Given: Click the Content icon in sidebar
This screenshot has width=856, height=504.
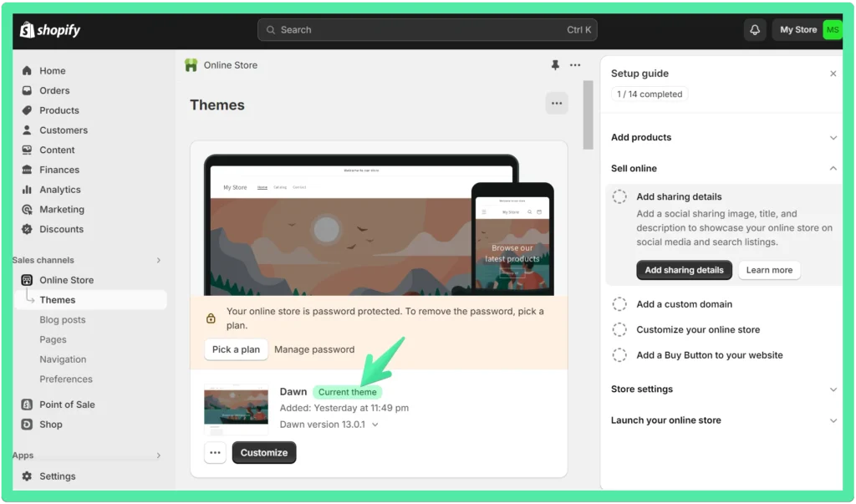Looking at the screenshot, I should pyautogui.click(x=27, y=150).
